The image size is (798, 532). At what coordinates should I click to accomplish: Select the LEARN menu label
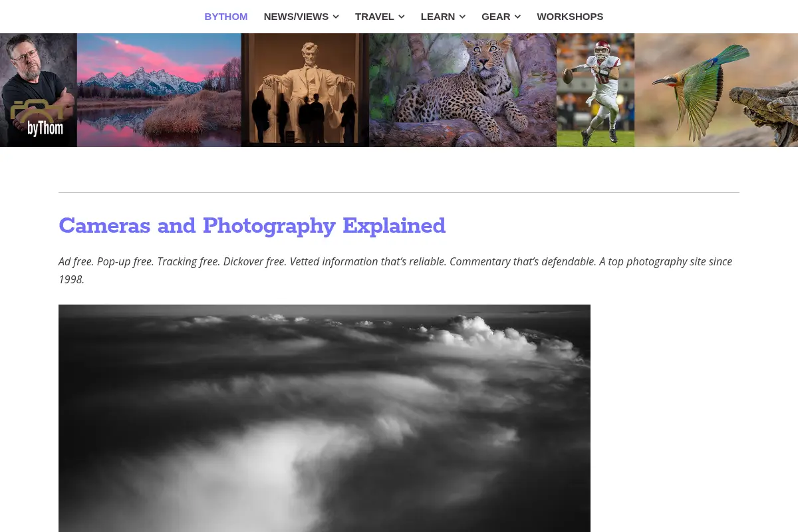pyautogui.click(x=438, y=17)
